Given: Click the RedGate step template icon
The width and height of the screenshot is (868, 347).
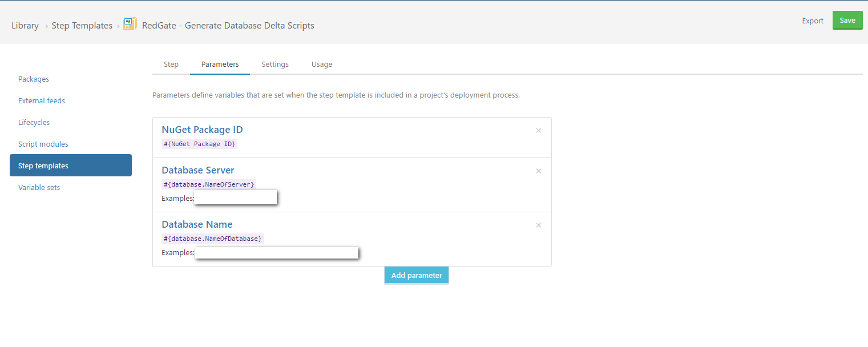Looking at the screenshot, I should click(130, 24).
